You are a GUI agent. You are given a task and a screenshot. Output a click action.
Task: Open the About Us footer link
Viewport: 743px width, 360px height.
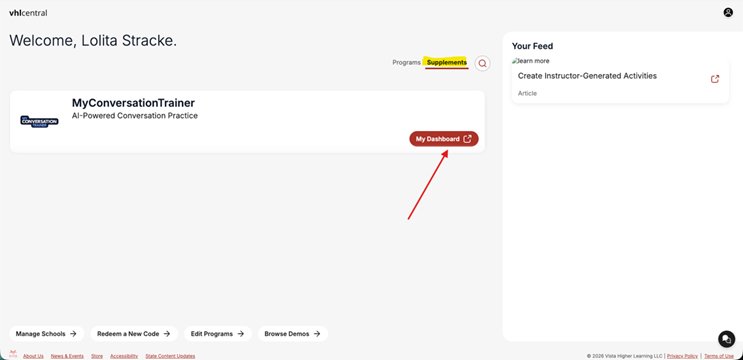(33, 356)
